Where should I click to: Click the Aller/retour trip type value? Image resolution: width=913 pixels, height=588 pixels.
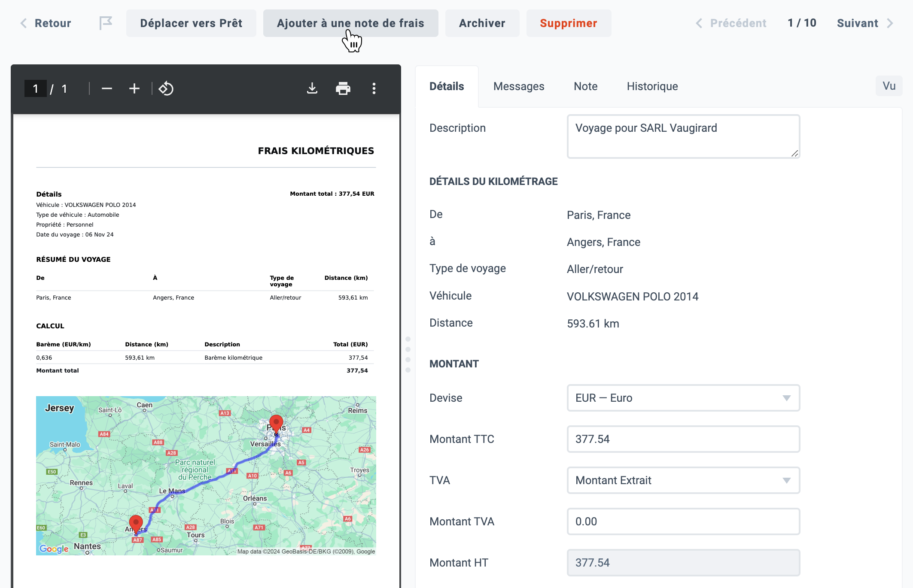click(595, 269)
